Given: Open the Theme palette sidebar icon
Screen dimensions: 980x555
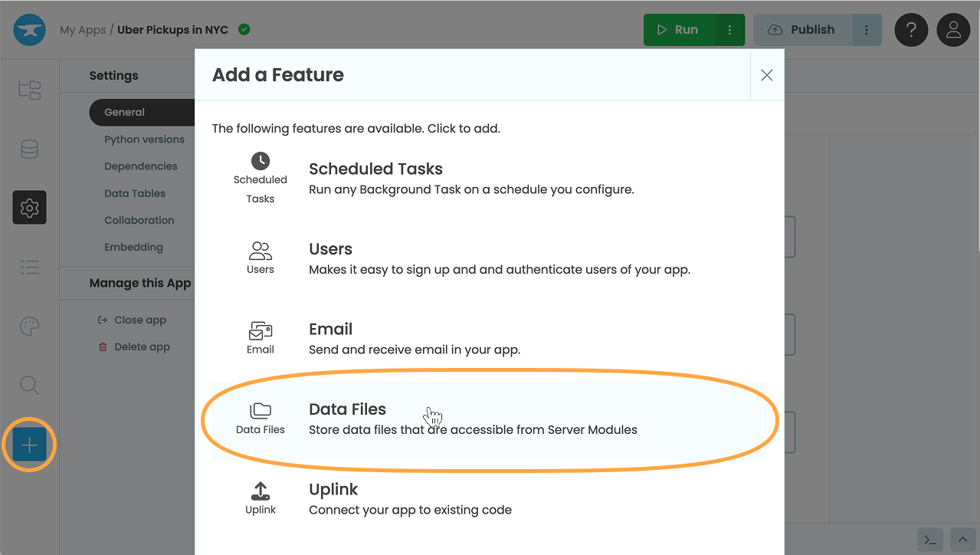Looking at the screenshot, I should click(29, 326).
